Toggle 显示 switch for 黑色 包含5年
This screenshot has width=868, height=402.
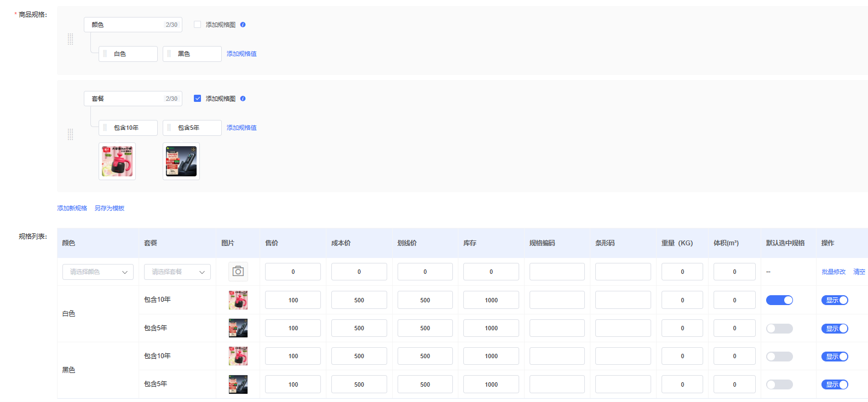tap(835, 384)
